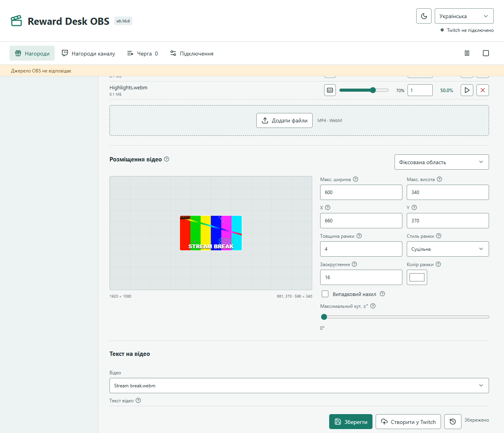
Task: Click the Додати файли upload button
Action: [284, 120]
